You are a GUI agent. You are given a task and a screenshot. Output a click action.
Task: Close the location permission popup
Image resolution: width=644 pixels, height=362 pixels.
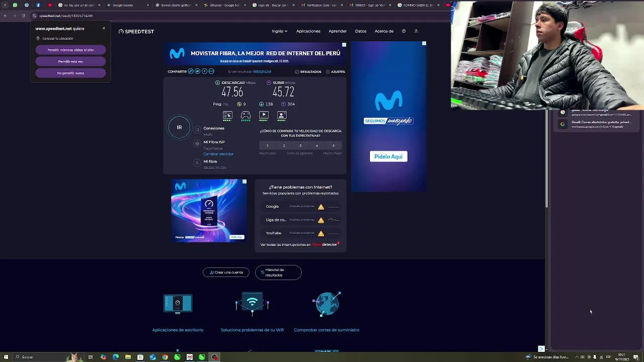click(x=104, y=28)
